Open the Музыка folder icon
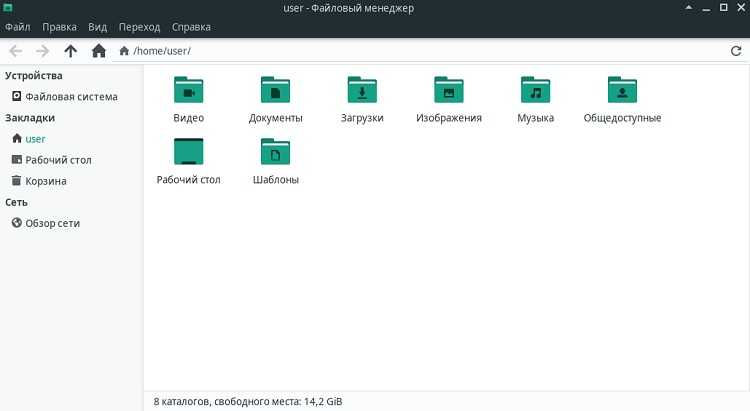The image size is (750, 411). [x=536, y=90]
